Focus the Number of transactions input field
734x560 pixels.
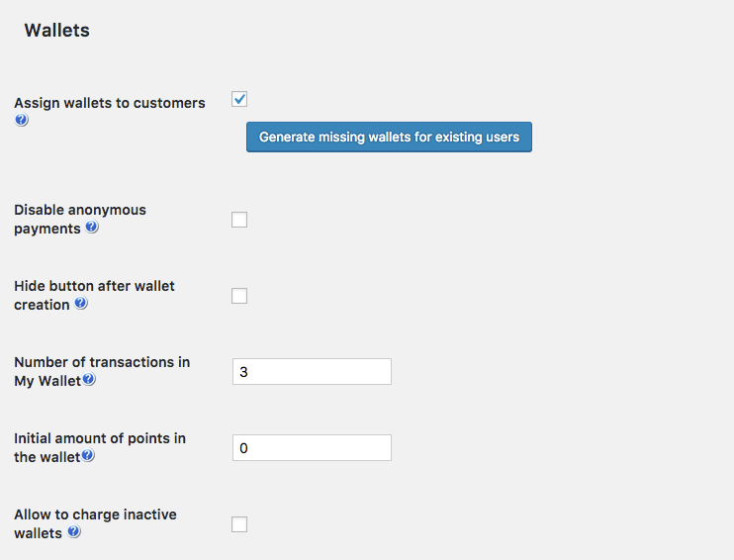tap(312, 372)
